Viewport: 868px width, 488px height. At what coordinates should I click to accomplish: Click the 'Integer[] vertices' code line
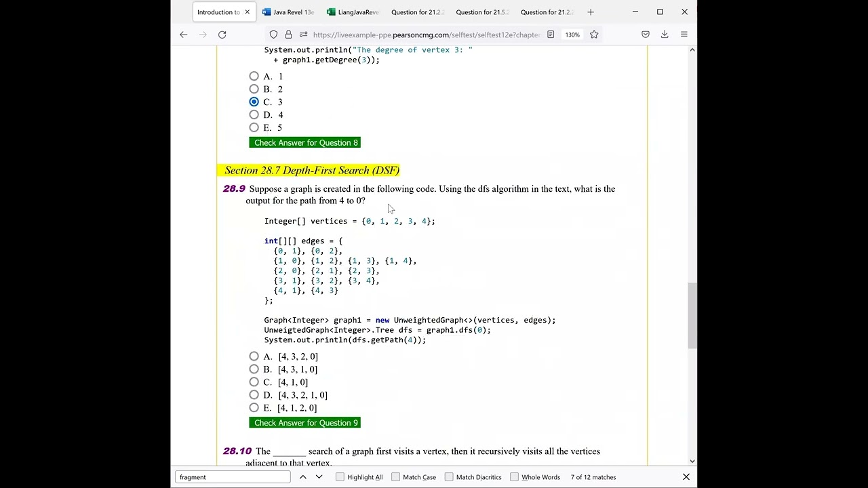pyautogui.click(x=349, y=221)
